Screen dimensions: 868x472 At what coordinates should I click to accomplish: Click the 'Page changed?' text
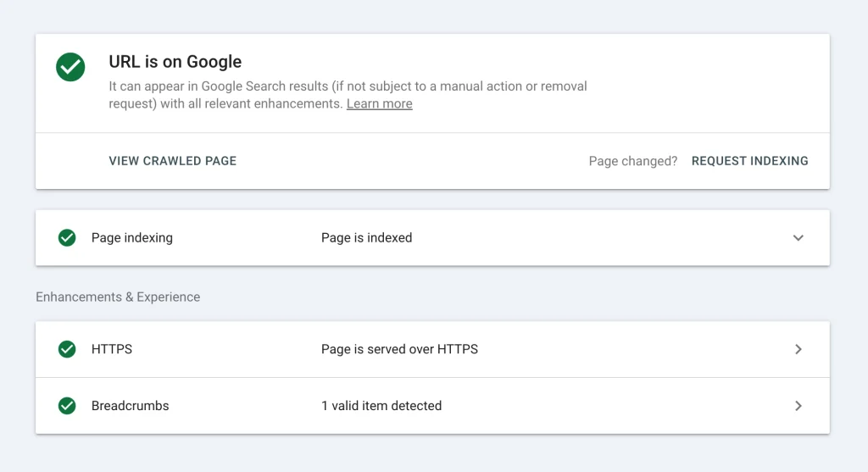[x=632, y=161]
